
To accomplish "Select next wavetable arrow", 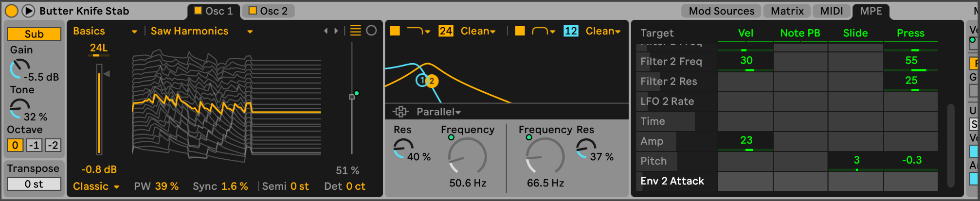I will point(336,31).
